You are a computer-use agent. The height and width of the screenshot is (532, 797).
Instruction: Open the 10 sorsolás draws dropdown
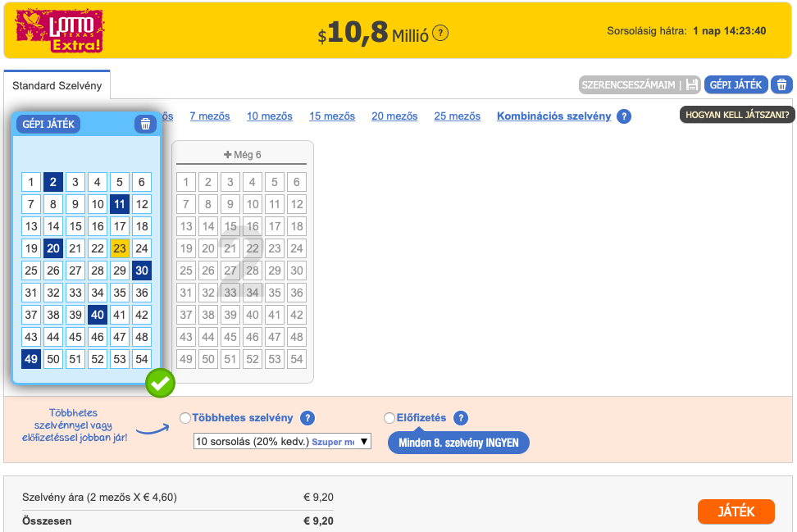(282, 442)
